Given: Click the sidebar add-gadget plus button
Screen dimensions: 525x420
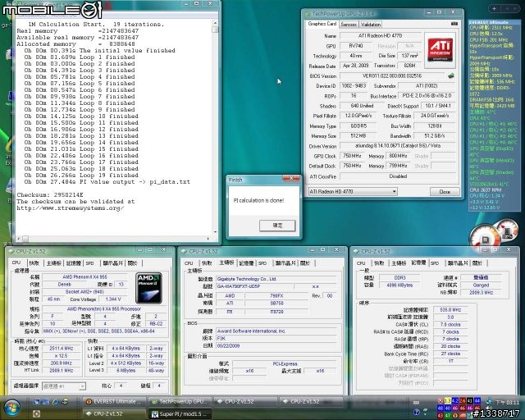Looking at the screenshot, I should pos(494,9).
